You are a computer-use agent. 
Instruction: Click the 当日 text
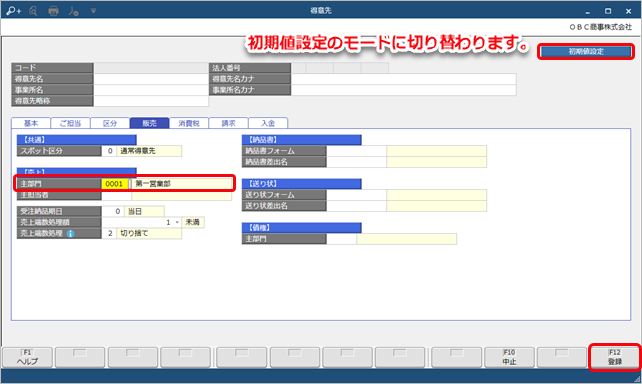135,211
